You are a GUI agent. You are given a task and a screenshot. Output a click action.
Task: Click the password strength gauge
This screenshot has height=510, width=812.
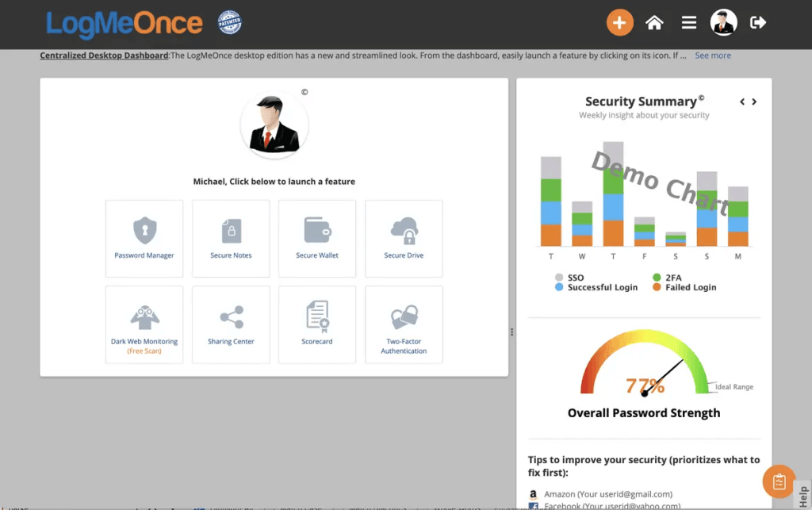click(x=644, y=362)
